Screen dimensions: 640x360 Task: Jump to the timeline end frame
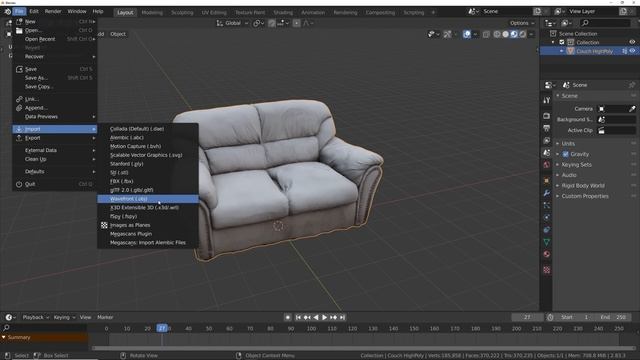click(x=342, y=317)
